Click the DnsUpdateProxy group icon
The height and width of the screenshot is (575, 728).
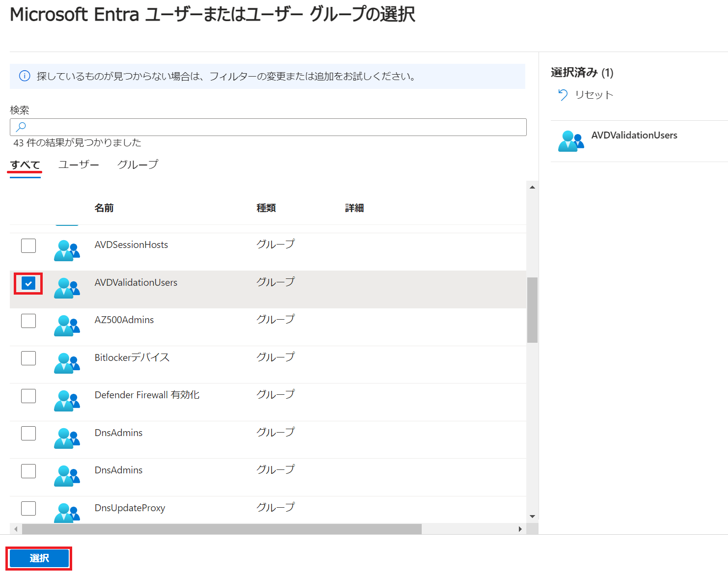tap(67, 513)
